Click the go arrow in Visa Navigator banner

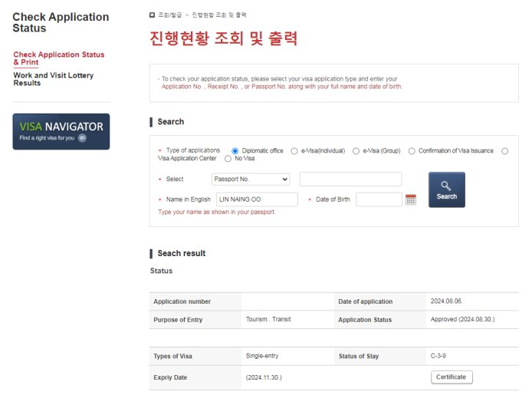pyautogui.click(x=81, y=138)
